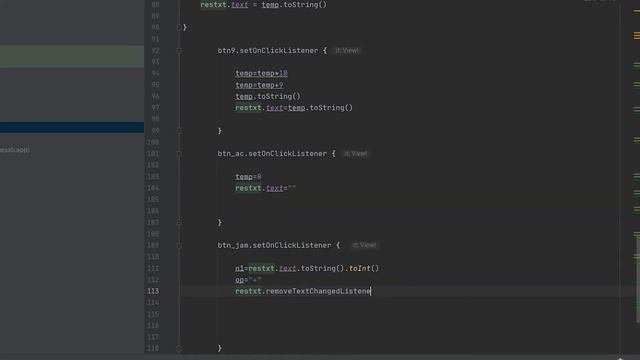Click line number 101 in gutter
This screenshot has height=360, width=640.
[x=153, y=153]
